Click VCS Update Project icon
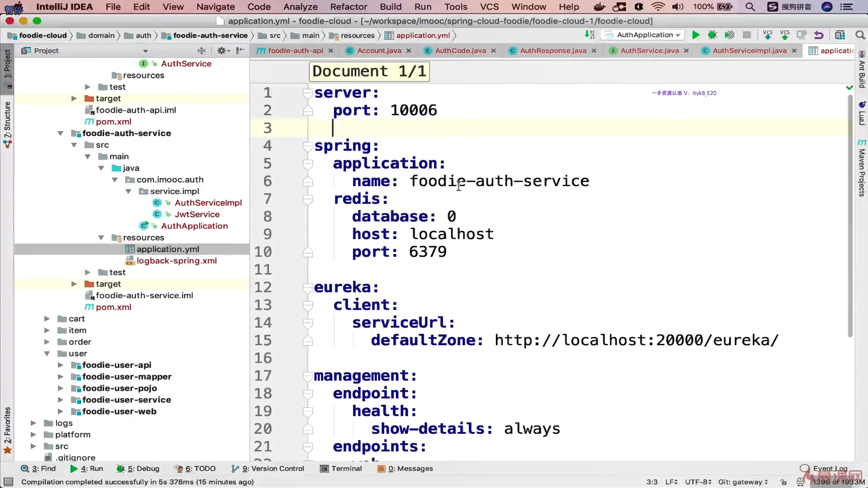The image size is (868, 488). pos(767,35)
